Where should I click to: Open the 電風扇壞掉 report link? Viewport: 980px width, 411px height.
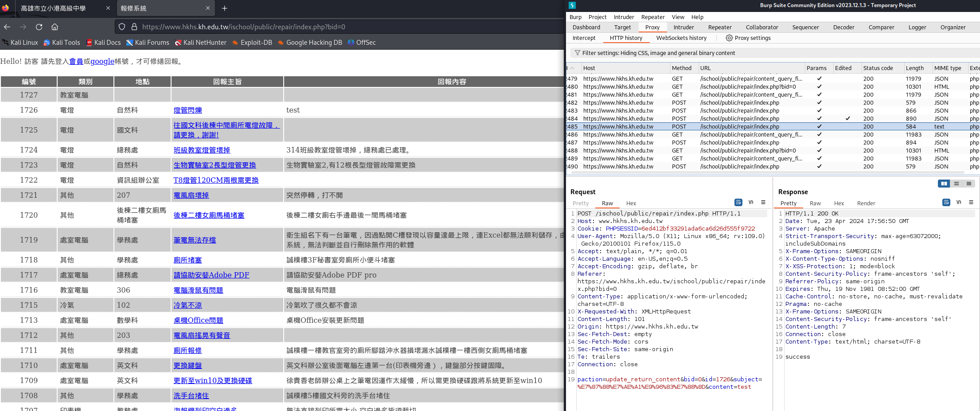pos(191,195)
